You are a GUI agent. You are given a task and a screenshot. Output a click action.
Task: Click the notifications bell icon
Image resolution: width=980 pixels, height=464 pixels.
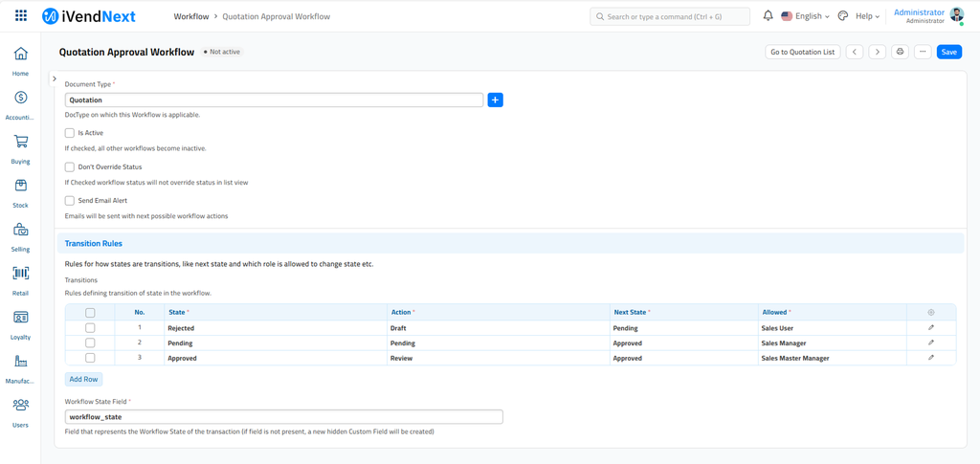click(768, 16)
